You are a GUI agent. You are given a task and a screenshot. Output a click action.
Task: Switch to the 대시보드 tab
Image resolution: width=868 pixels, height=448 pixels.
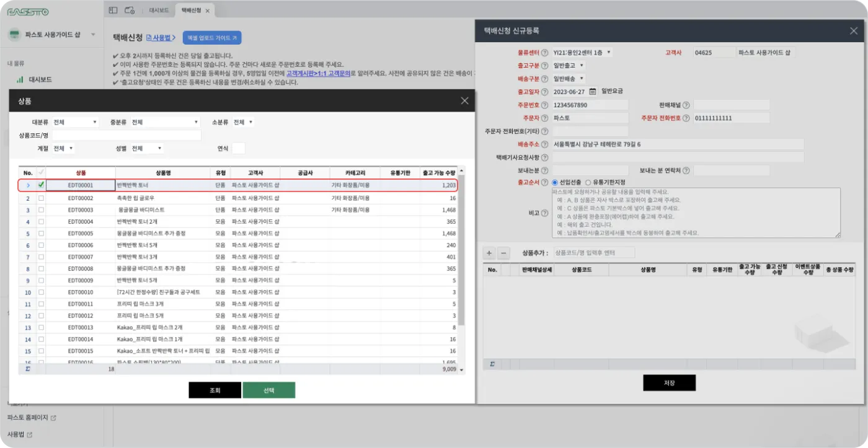click(159, 11)
